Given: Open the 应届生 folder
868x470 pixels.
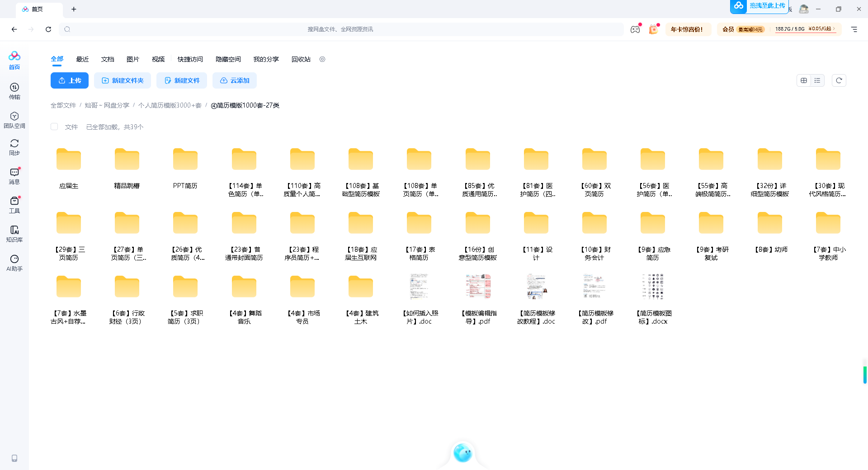Looking at the screenshot, I should pyautogui.click(x=69, y=168).
